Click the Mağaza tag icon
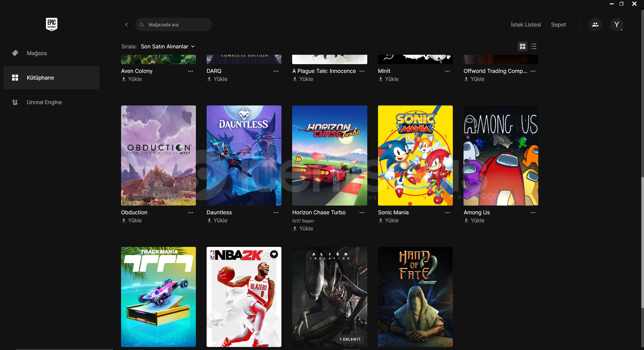Image resolution: width=644 pixels, height=350 pixels. (15, 53)
